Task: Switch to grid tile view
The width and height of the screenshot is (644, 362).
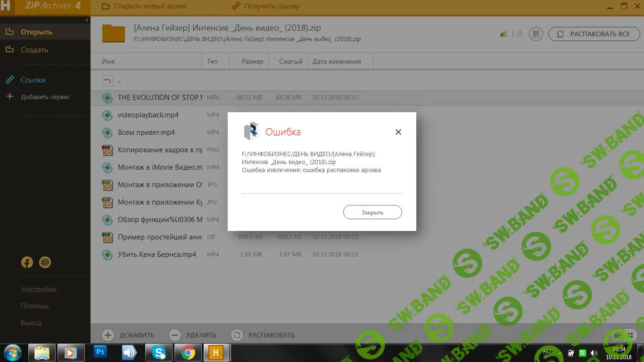Action: tap(630, 335)
